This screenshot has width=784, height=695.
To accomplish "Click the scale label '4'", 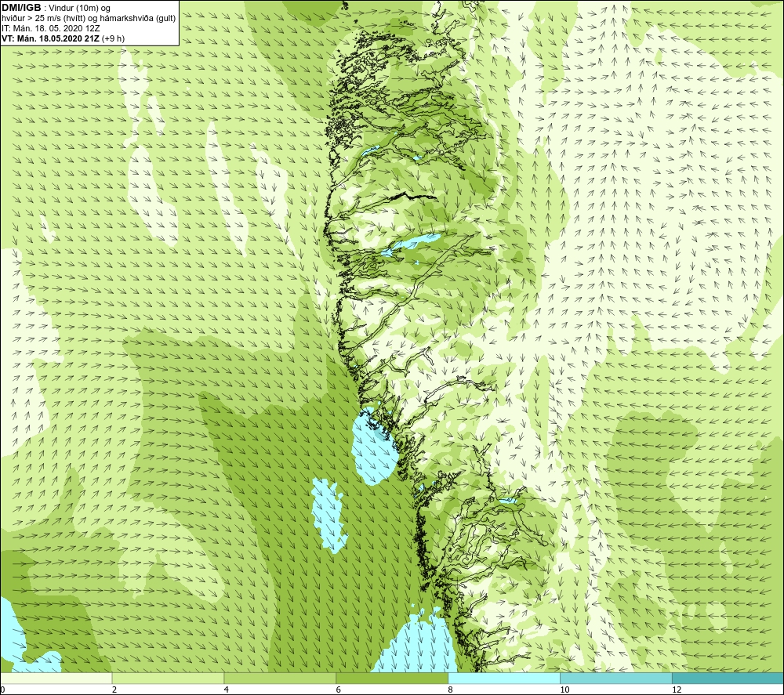I will 227,690.
